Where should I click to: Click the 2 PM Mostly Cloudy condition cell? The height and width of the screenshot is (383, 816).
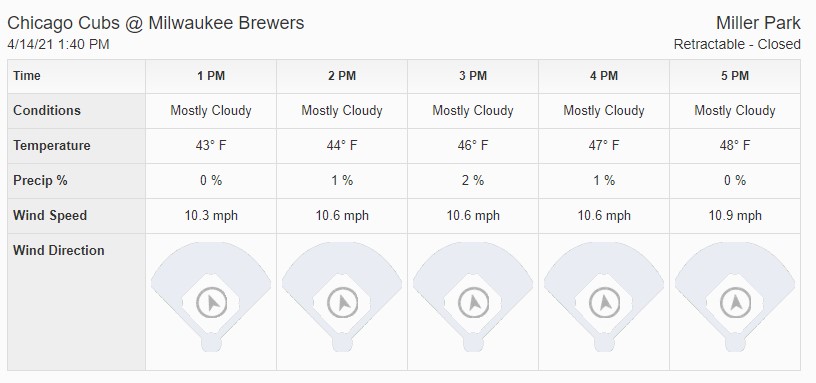pyautogui.click(x=342, y=111)
